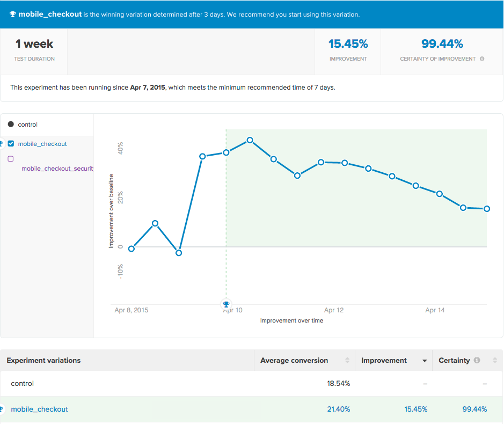Click the chart data point below zero
This screenshot has width=504, height=424.
[x=179, y=253]
